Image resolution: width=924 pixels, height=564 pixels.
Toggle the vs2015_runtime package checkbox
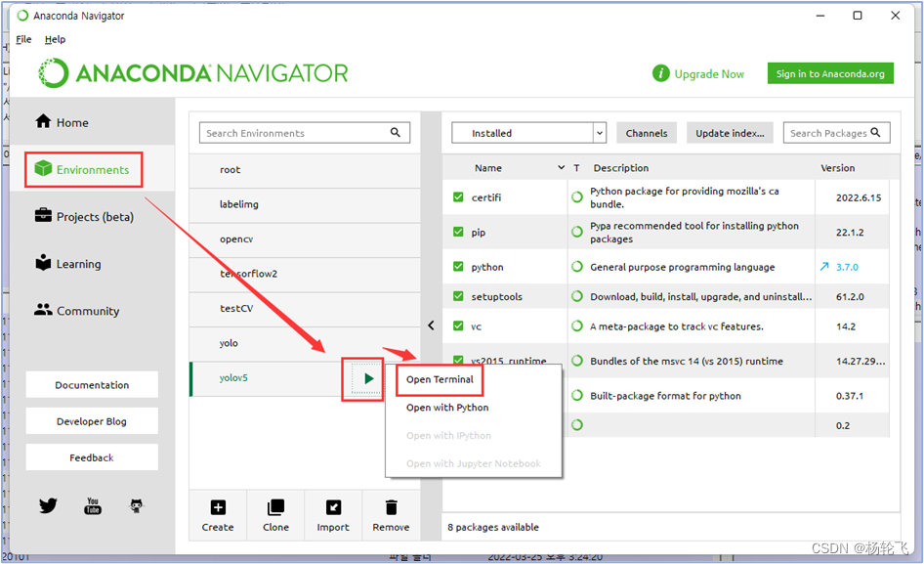458,360
